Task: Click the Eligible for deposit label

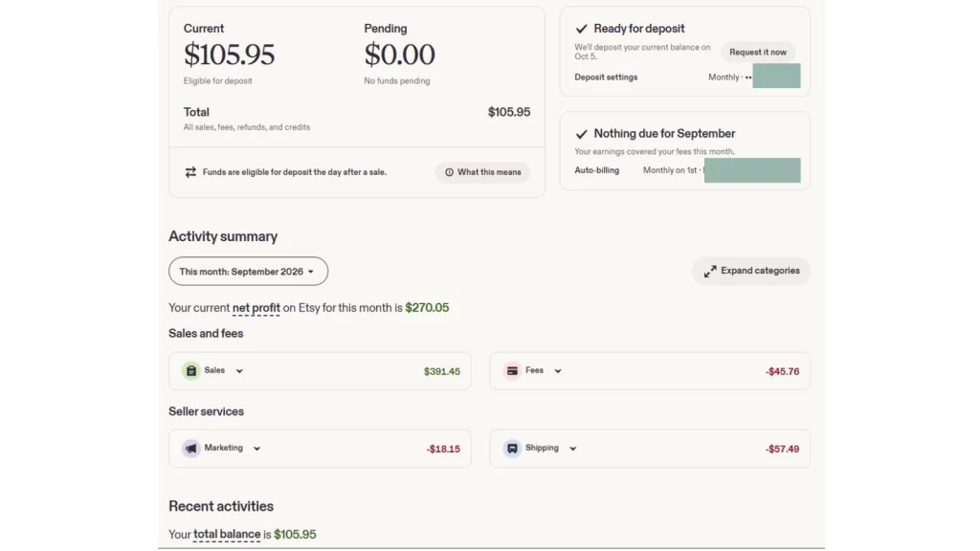Action: pos(217,80)
